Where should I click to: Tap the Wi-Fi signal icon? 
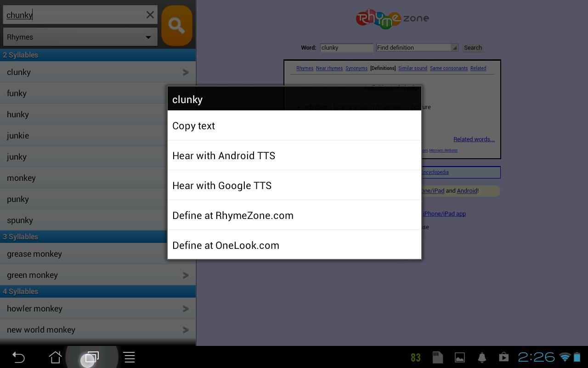(x=565, y=357)
